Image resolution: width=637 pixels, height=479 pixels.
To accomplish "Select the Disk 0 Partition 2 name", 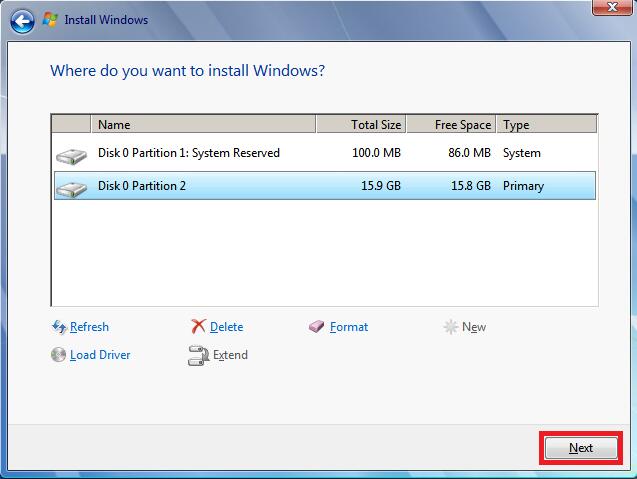I will (x=142, y=186).
